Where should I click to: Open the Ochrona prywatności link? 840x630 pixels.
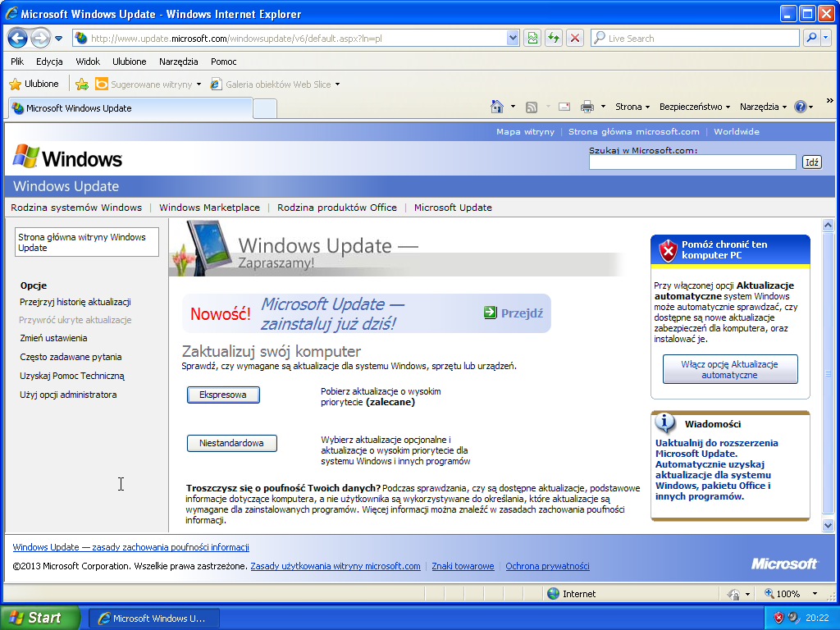[x=547, y=566]
